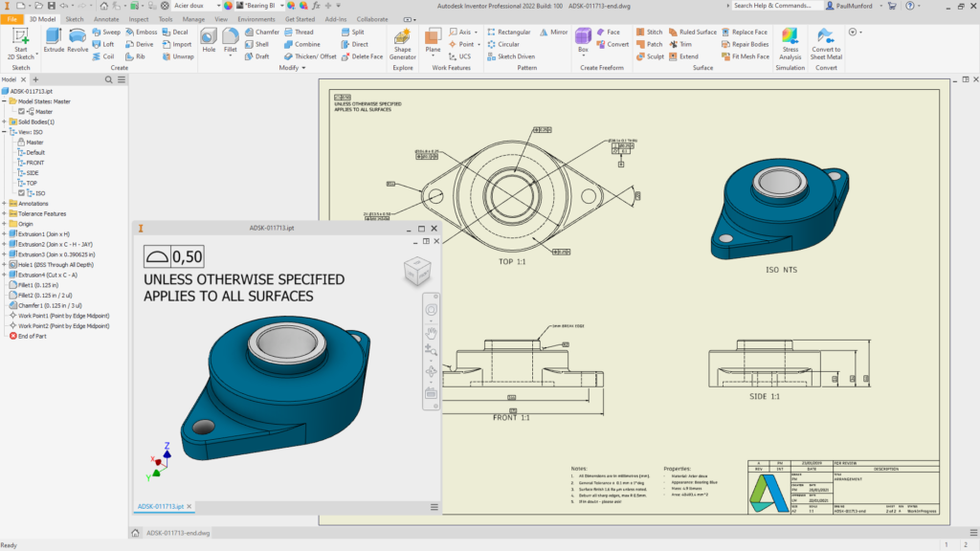Click the ViewCube in part window

coord(417,271)
